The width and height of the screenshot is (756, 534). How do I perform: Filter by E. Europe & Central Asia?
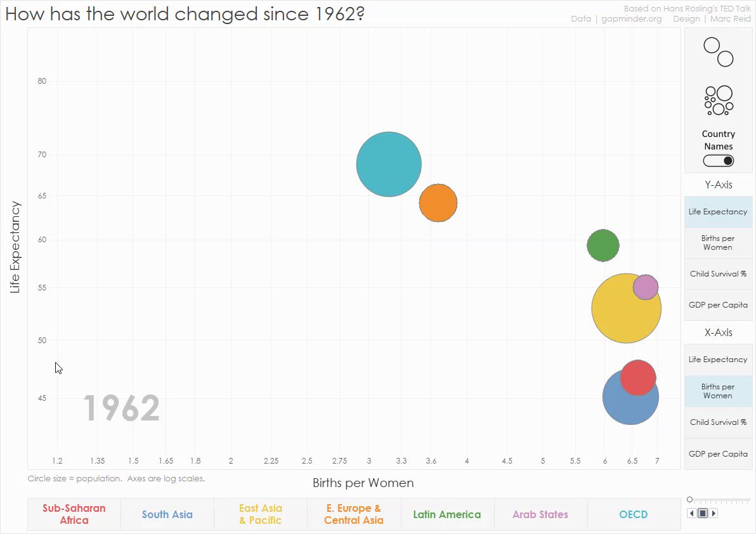[x=354, y=514]
